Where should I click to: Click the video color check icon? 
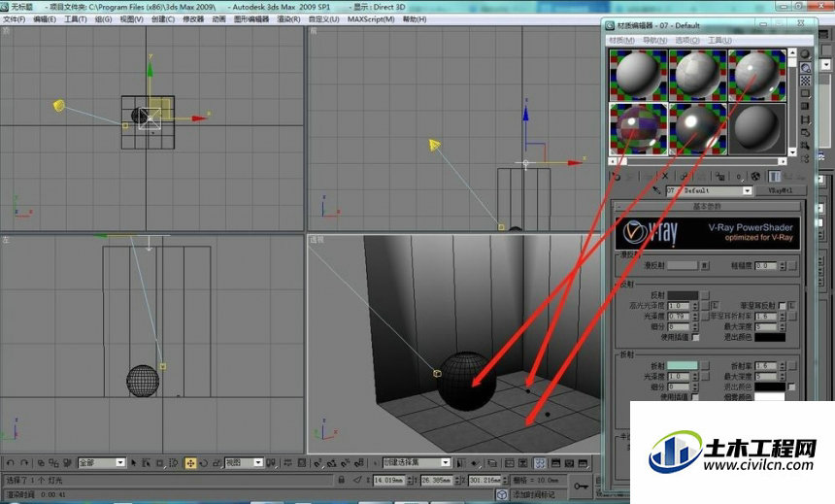[805, 107]
